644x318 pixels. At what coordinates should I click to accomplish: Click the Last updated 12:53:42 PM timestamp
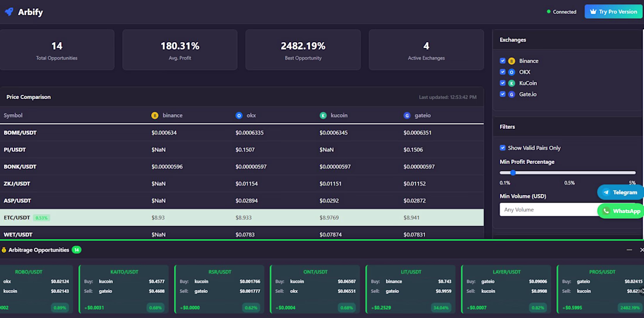[448, 97]
